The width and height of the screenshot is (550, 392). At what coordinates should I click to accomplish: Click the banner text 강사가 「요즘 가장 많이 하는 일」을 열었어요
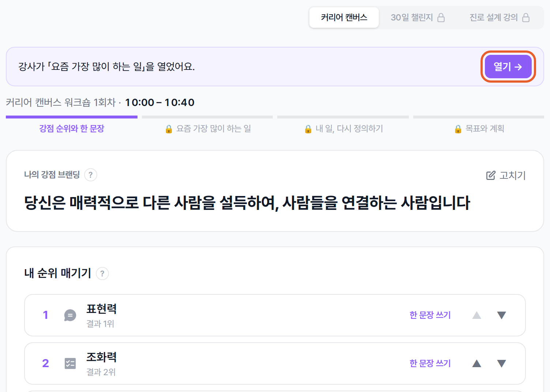(x=106, y=67)
